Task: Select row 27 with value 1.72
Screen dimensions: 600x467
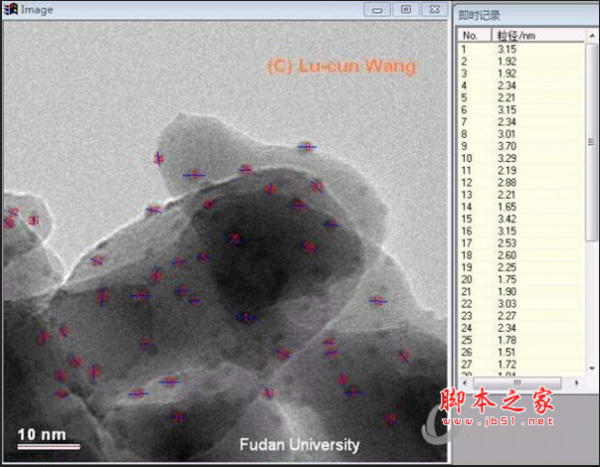Action: click(521, 364)
